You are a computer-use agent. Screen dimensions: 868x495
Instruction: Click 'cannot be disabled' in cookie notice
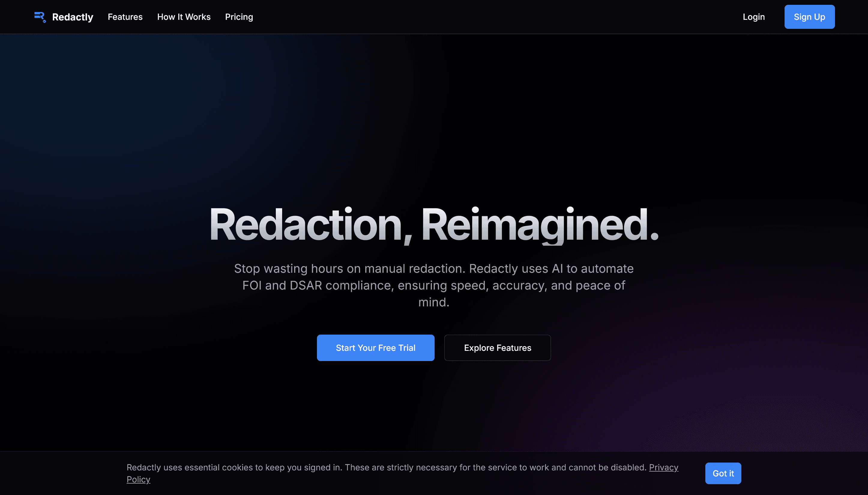[x=607, y=467]
